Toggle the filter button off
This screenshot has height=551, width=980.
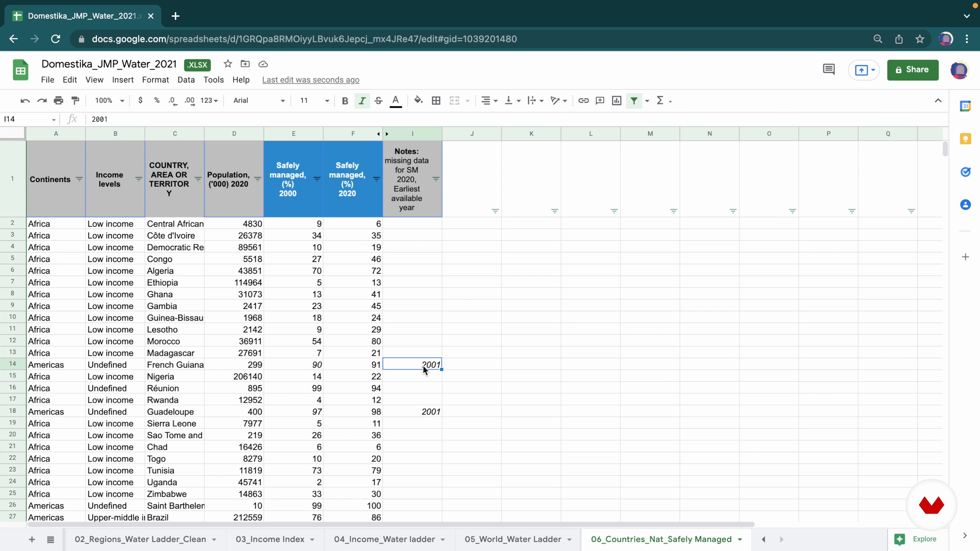pos(634,101)
